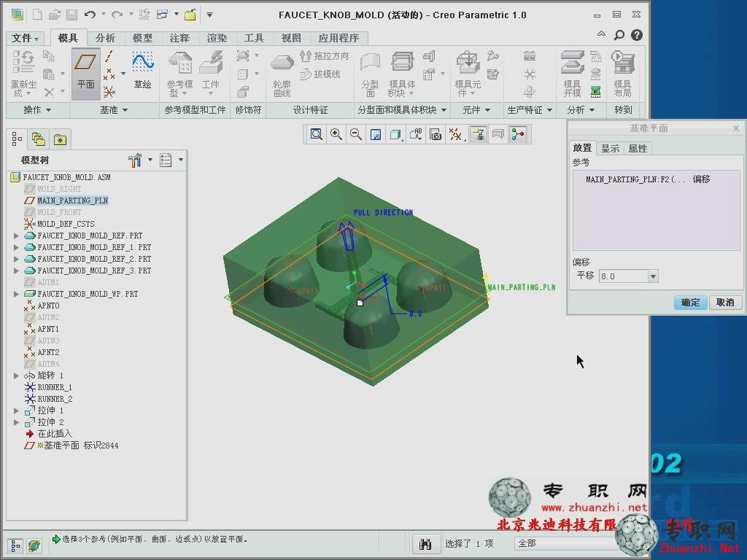Select RUNNER_1 in model tree
Image resolution: width=747 pixels, height=560 pixels.
[55, 387]
